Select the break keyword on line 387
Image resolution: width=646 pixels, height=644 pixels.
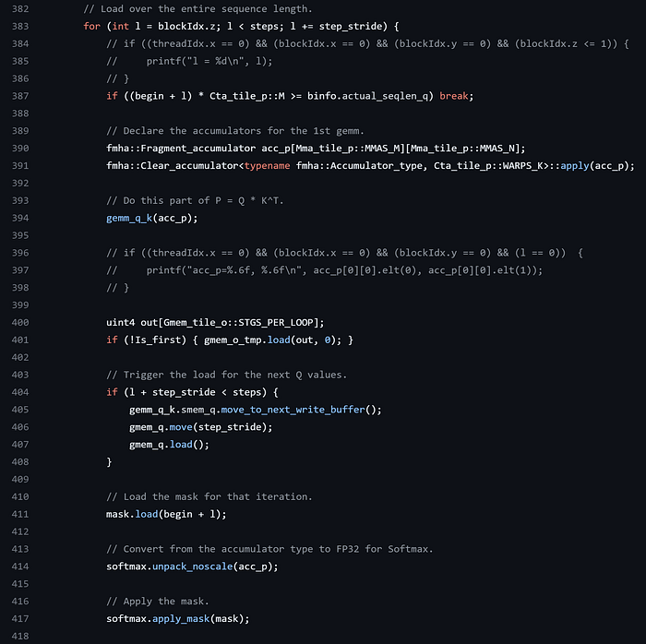pyautogui.click(x=454, y=96)
